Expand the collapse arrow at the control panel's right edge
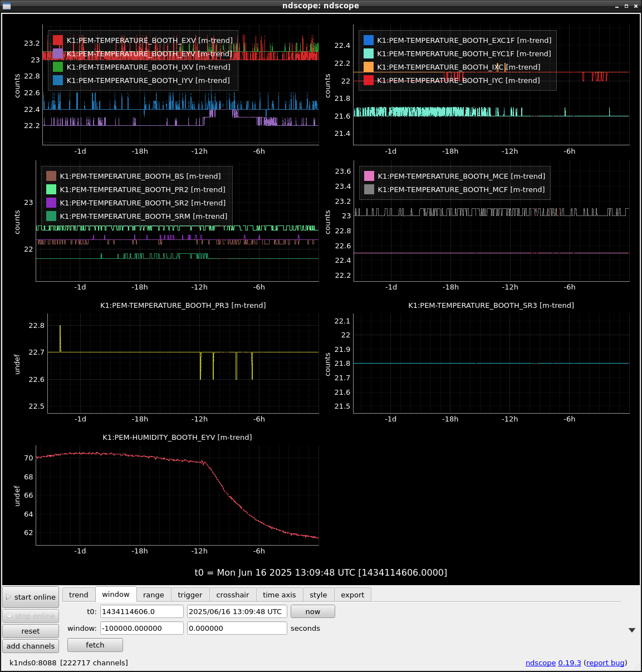642x672 pixels. [x=632, y=630]
